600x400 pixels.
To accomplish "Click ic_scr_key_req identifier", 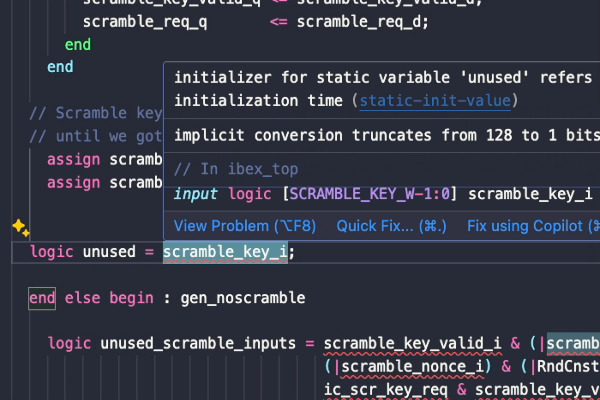I will pos(386,390).
